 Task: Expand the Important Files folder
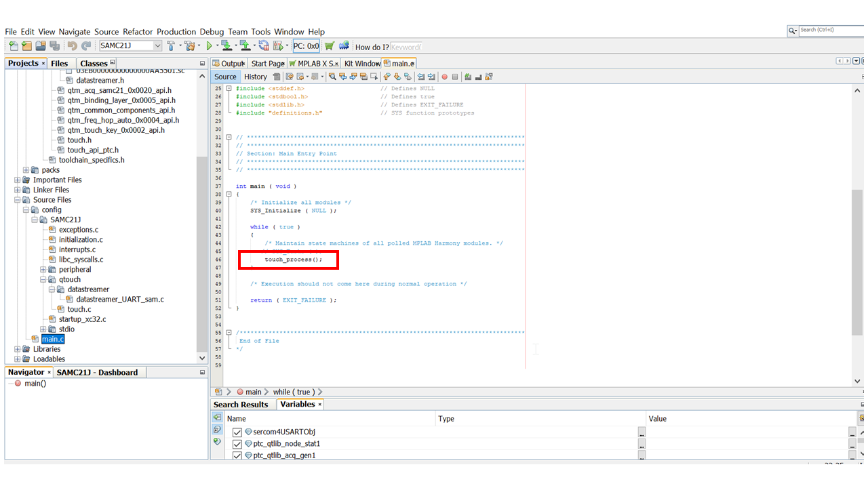tap(18, 180)
